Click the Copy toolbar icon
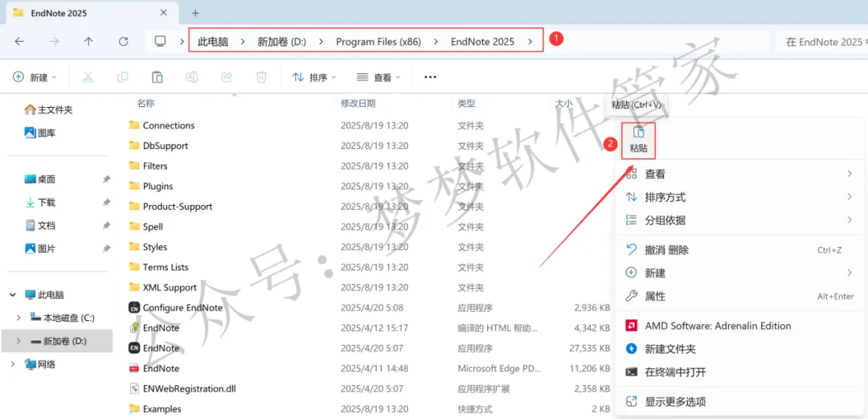The height and width of the screenshot is (419, 868). pos(122,77)
